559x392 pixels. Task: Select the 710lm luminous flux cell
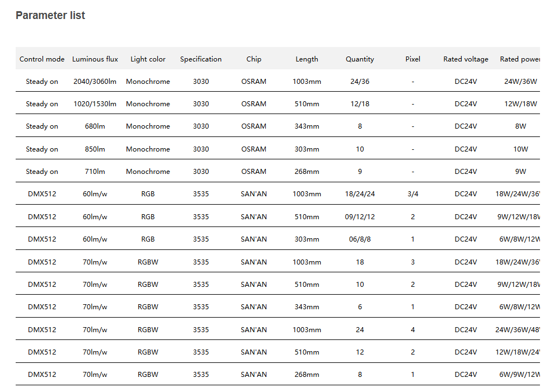(x=95, y=171)
